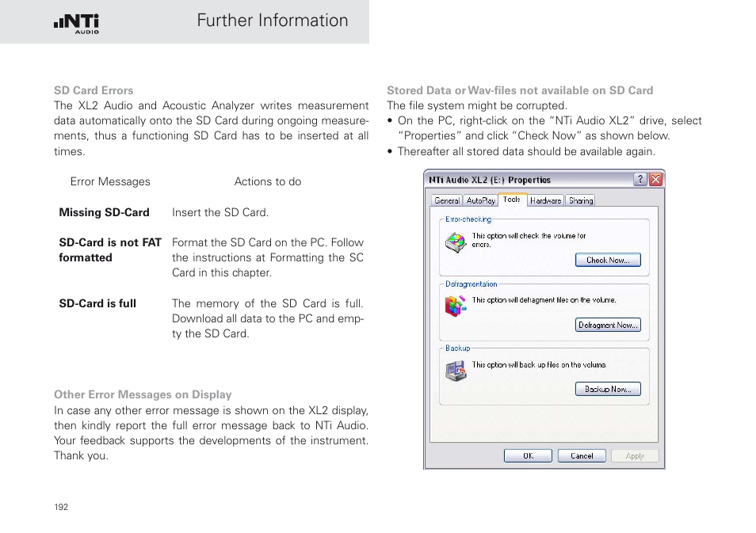Screen dimensions: 756x533
Task: Click the 'Missing SD-Card' error message
Action: (x=104, y=212)
